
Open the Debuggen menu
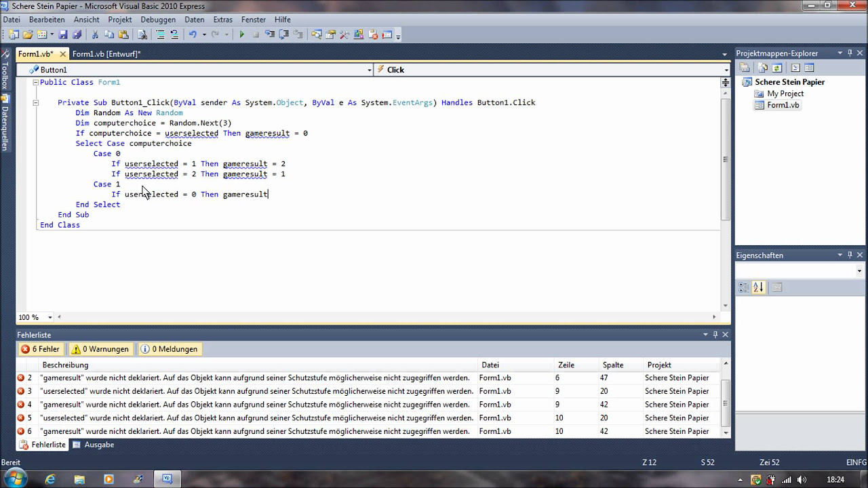pyautogui.click(x=158, y=20)
